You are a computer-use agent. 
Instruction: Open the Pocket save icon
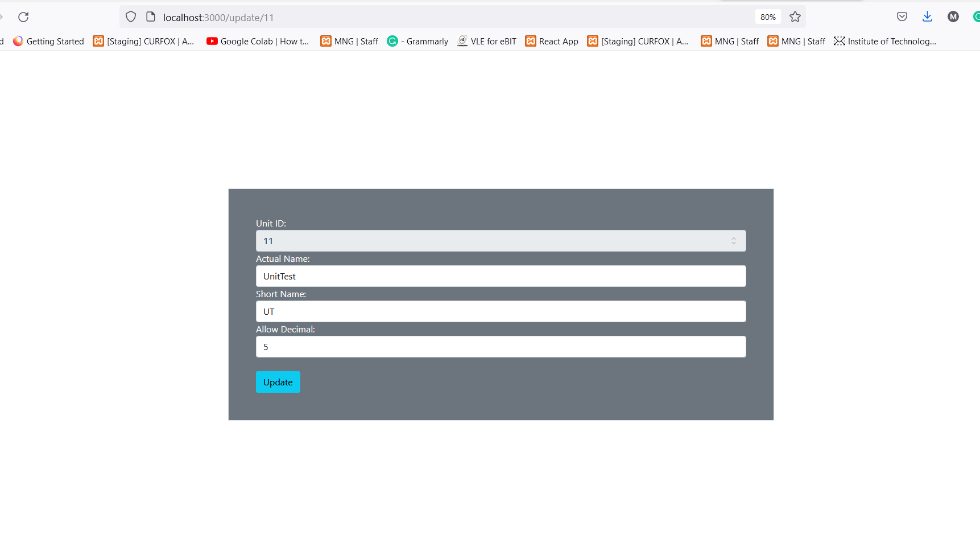pos(902,17)
